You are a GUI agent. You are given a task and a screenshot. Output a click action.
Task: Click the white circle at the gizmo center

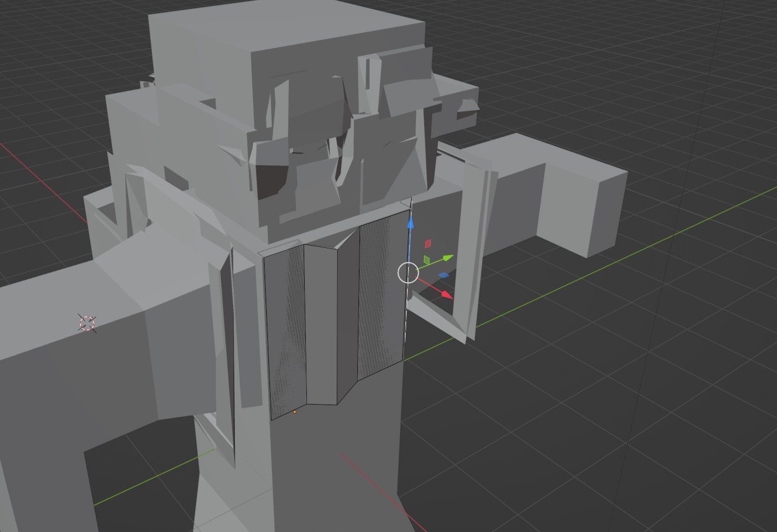pyautogui.click(x=408, y=273)
